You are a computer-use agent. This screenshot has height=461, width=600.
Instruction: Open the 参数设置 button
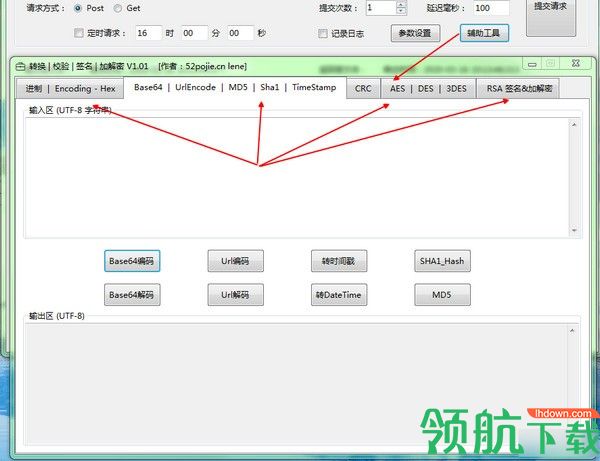click(x=415, y=33)
